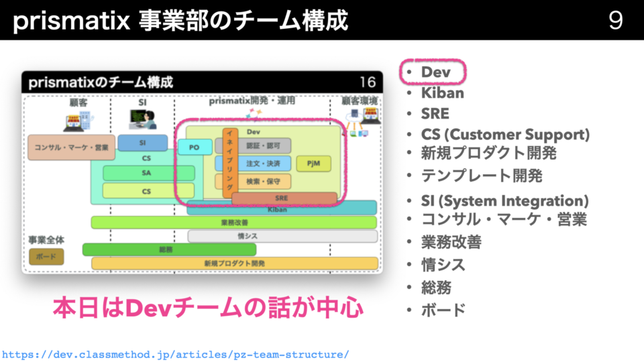Click the slide title 'prismatix 事業部のチーム構成'
This screenshot has height=362, width=644.
point(180,21)
